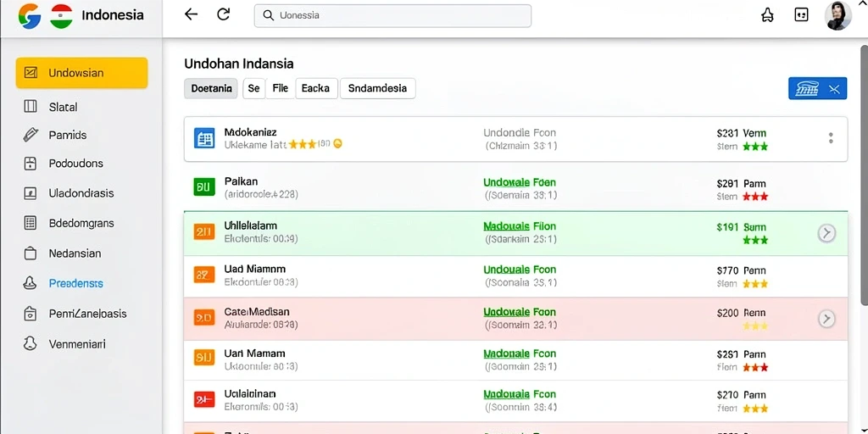The width and height of the screenshot is (868, 434).
Task: Expand the CateiMadisan row chevron
Action: click(826, 319)
